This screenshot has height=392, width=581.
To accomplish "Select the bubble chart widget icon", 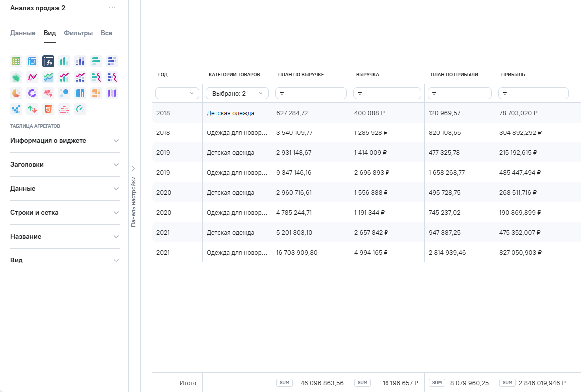I will (64, 93).
